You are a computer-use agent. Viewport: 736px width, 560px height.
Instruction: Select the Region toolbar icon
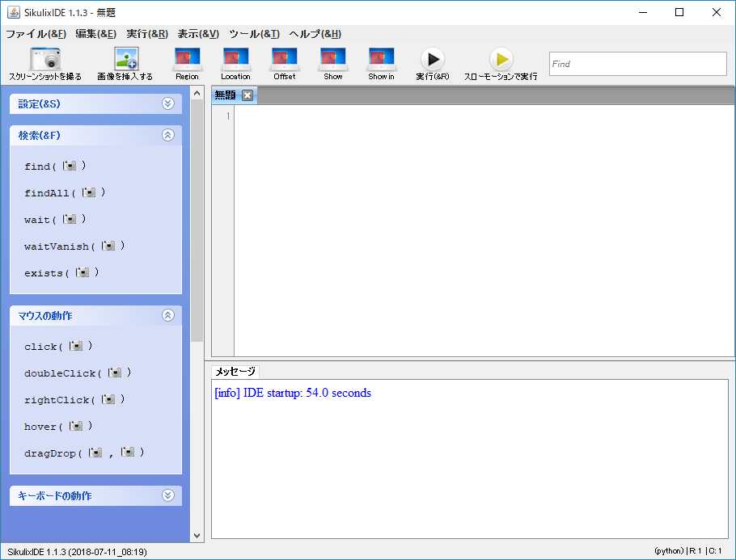tap(188, 59)
